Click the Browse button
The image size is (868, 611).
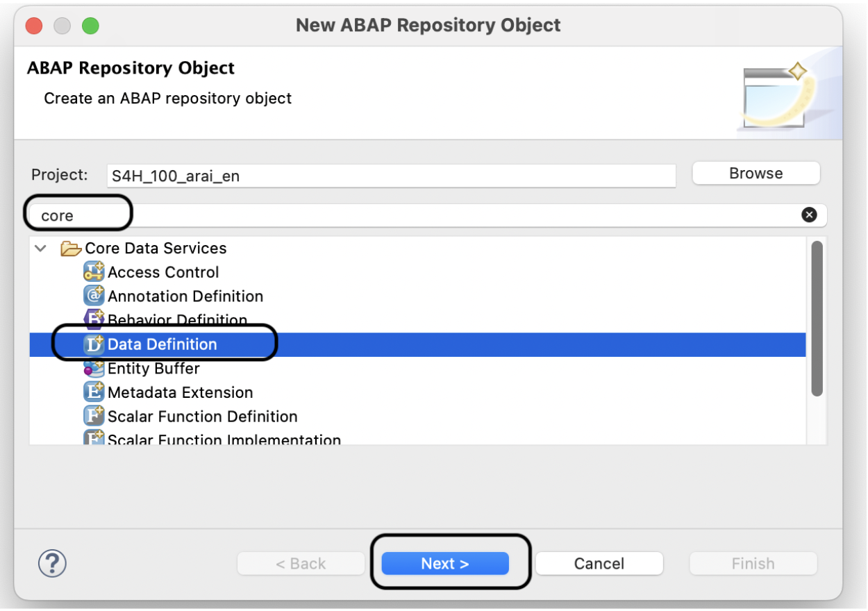coord(756,174)
